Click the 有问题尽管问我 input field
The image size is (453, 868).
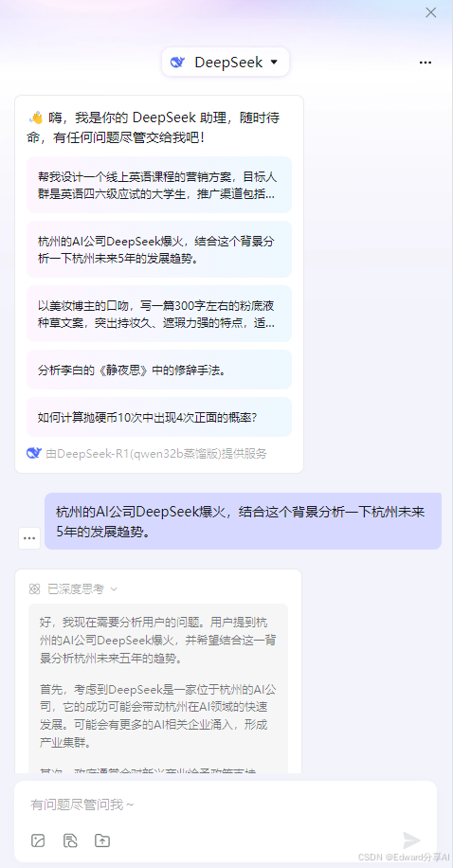pyautogui.click(x=226, y=805)
